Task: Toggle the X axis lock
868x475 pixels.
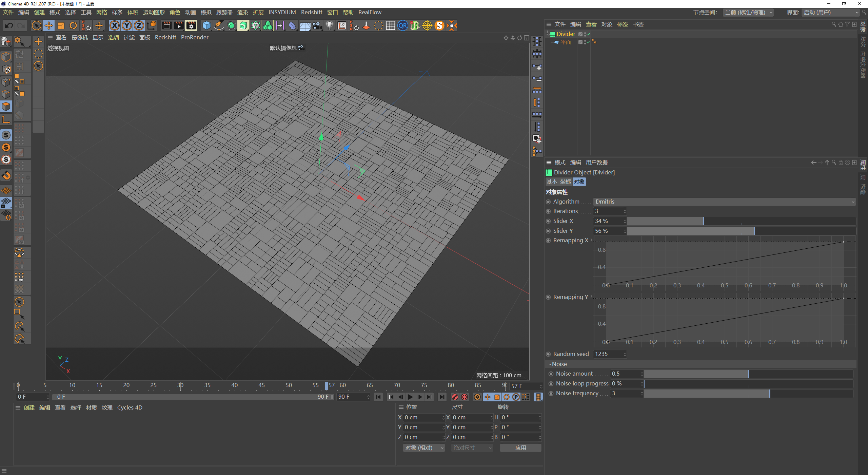Action: (x=115, y=25)
